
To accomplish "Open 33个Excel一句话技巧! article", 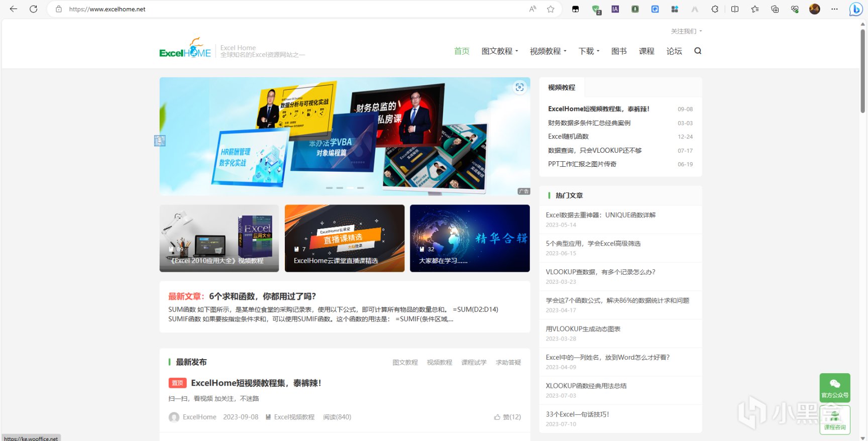I will pos(578,414).
